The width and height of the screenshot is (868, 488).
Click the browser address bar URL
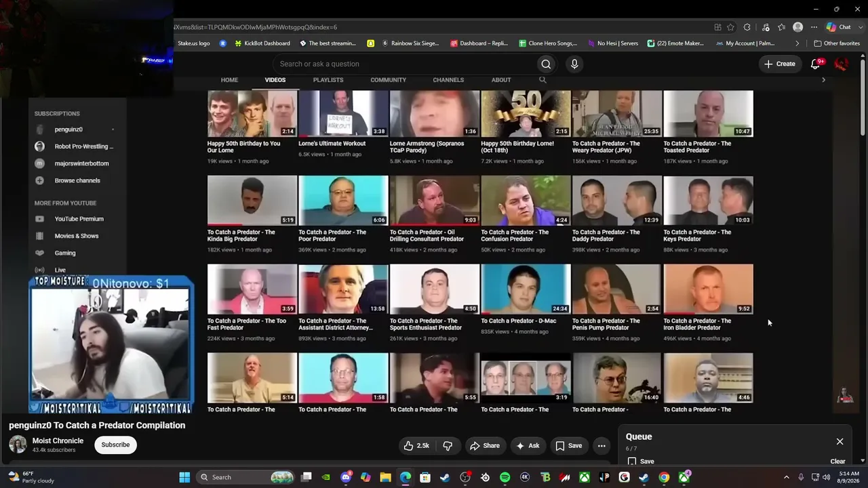point(256,27)
